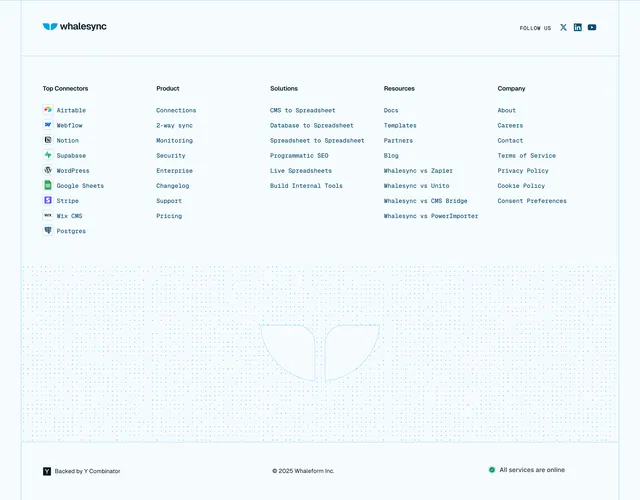
Task: Open the Security link
Action: tap(171, 156)
